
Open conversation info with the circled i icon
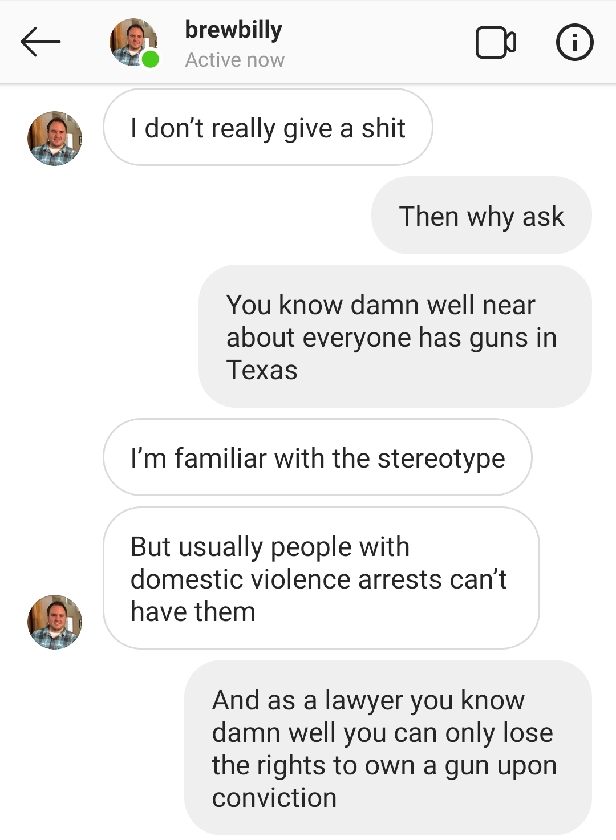click(574, 42)
